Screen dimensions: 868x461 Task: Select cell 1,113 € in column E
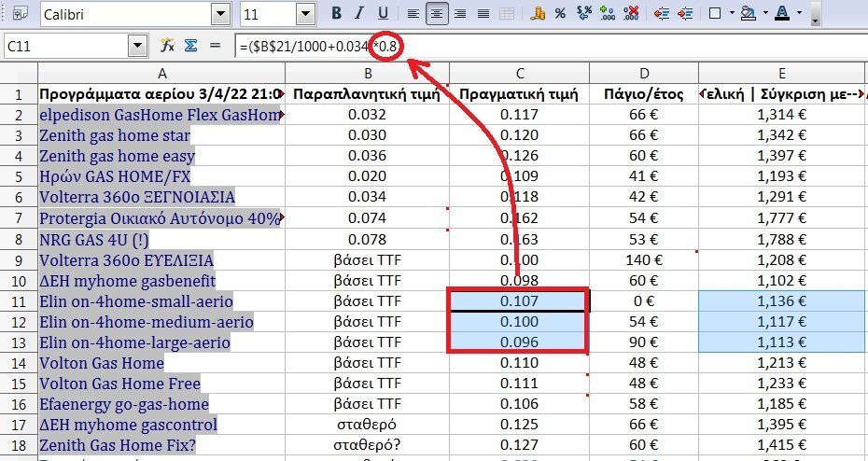point(781,342)
